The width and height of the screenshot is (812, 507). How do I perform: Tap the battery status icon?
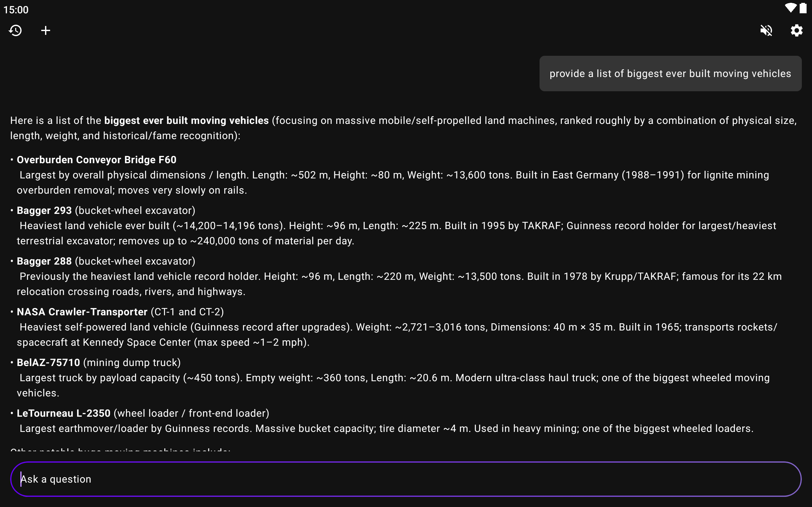(803, 8)
